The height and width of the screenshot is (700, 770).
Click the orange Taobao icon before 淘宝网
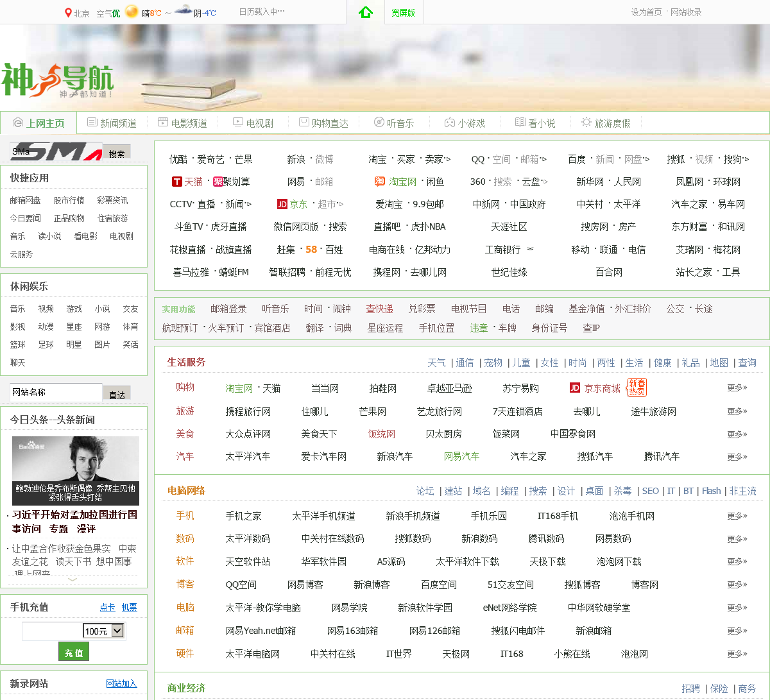click(x=380, y=182)
